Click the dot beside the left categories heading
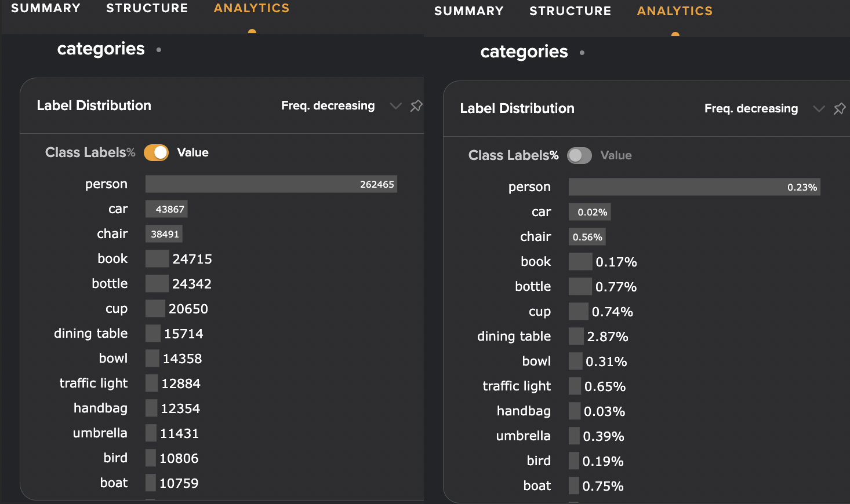The image size is (850, 504). [x=158, y=49]
